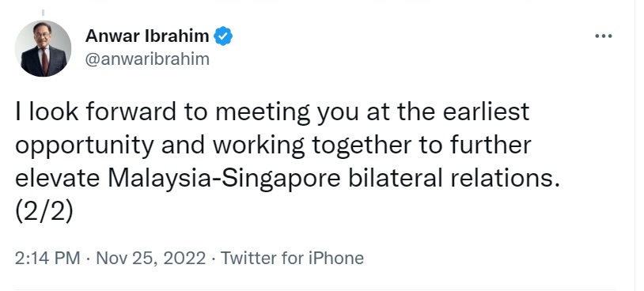
Task: Click the blue verified checkmark badge
Action: (x=223, y=36)
